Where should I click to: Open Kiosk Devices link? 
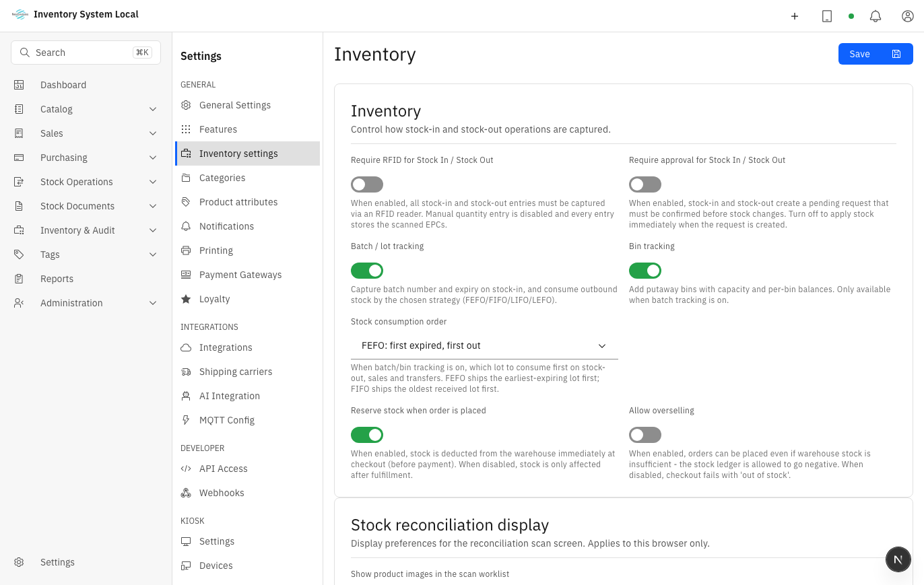(247, 565)
